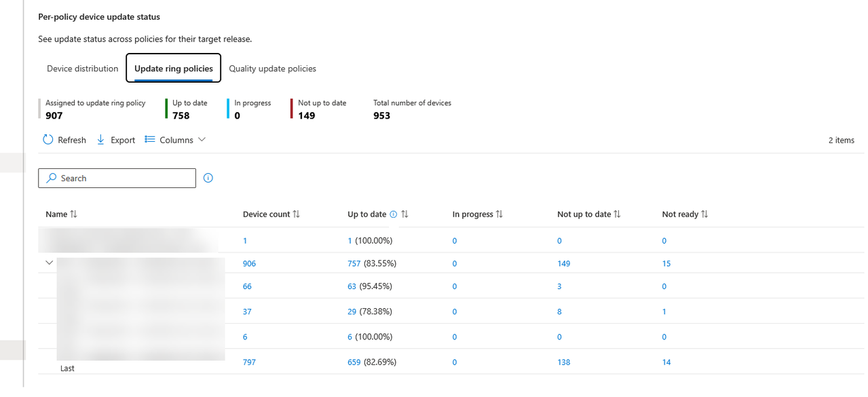868x397 pixels.
Task: Sort by Not ready column arrows
Action: click(704, 214)
